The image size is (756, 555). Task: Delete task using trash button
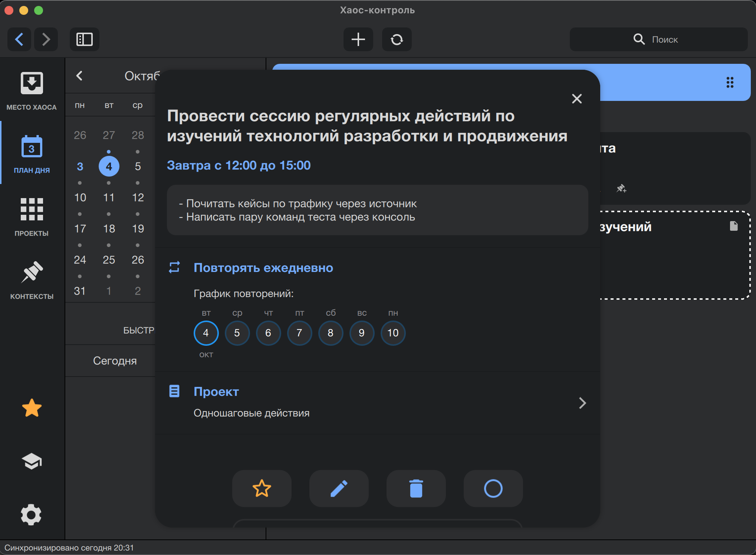(x=416, y=488)
